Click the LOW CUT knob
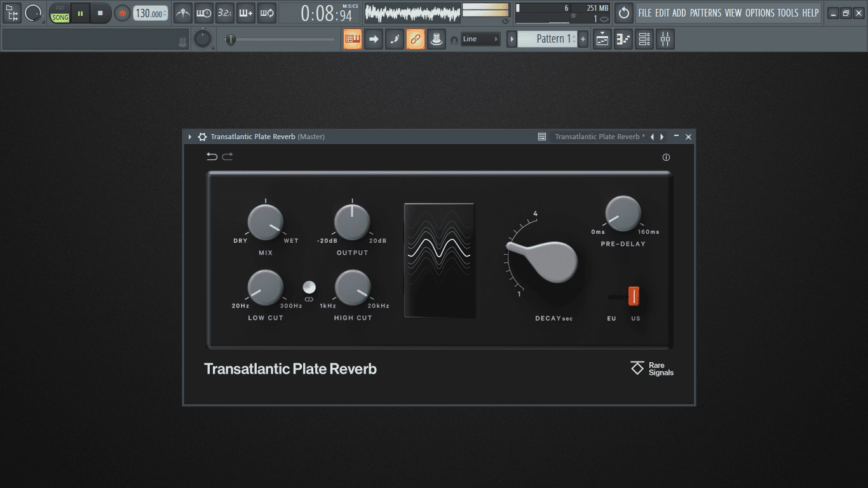The image size is (868, 488). (266, 287)
